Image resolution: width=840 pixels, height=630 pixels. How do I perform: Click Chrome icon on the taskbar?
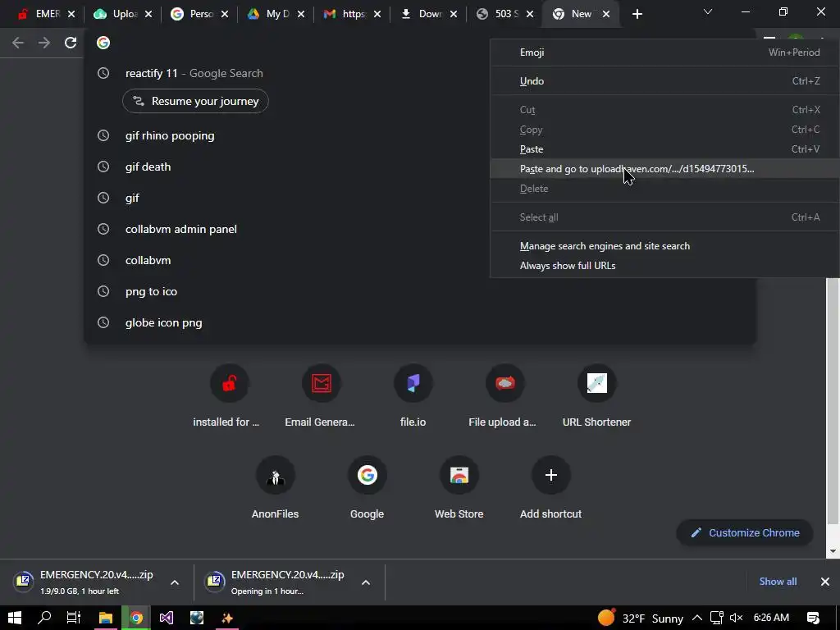pos(136,618)
